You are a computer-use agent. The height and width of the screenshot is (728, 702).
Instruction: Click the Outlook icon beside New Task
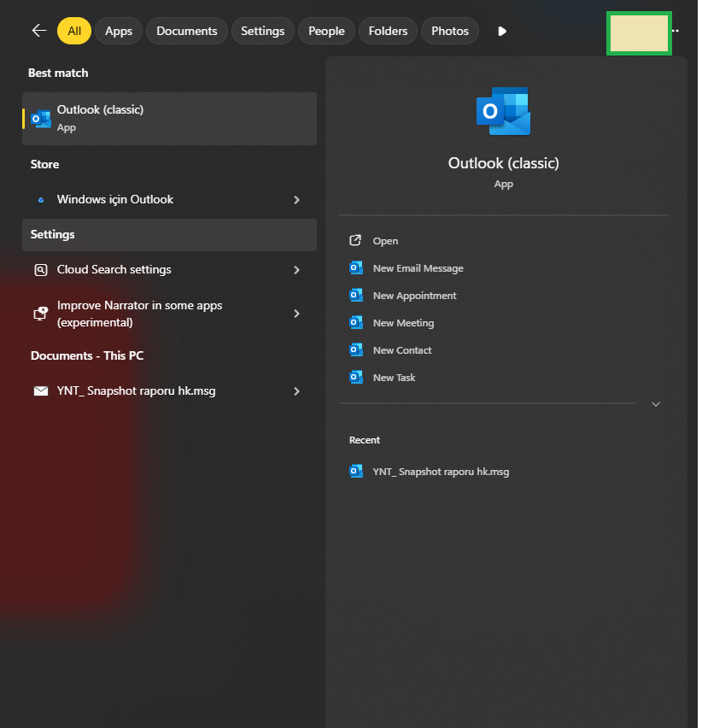[x=356, y=378]
